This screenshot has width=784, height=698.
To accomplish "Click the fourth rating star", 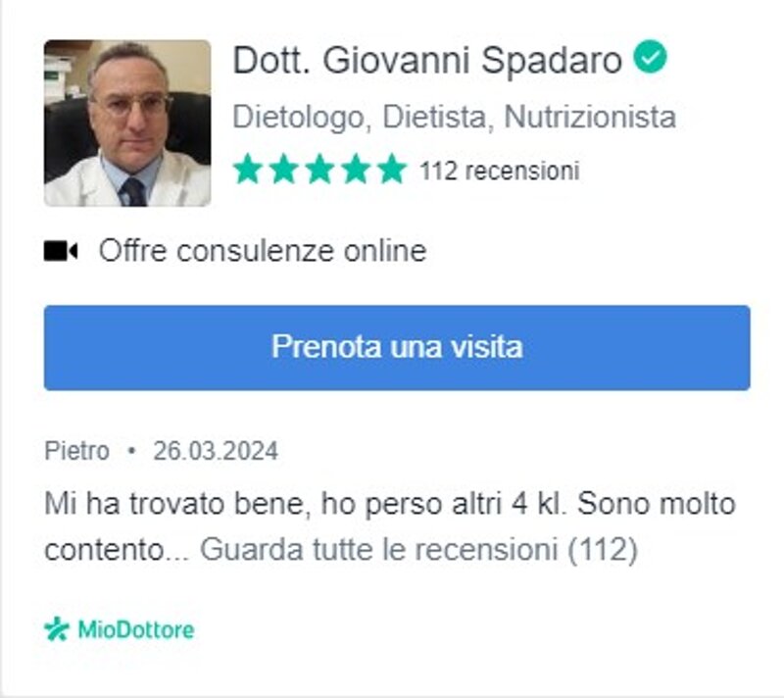I will (x=356, y=169).
